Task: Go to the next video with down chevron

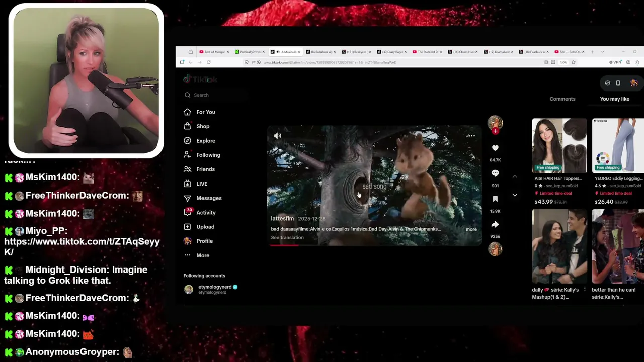Action: [515, 195]
